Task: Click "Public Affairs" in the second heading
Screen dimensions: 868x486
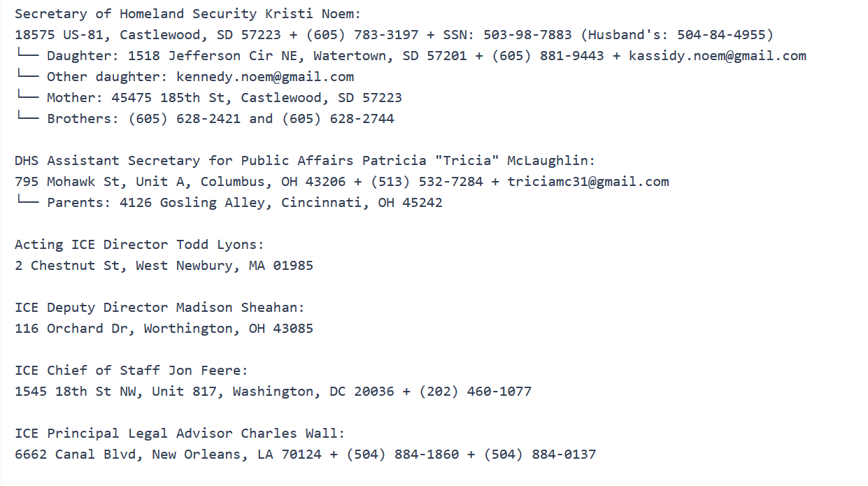Action: [x=297, y=161]
